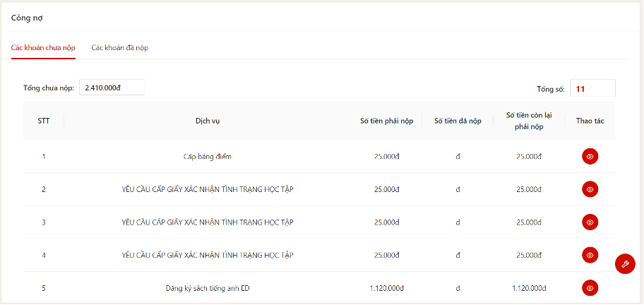Click the Tổng số field showing 11
644x305 pixels.
pos(592,89)
